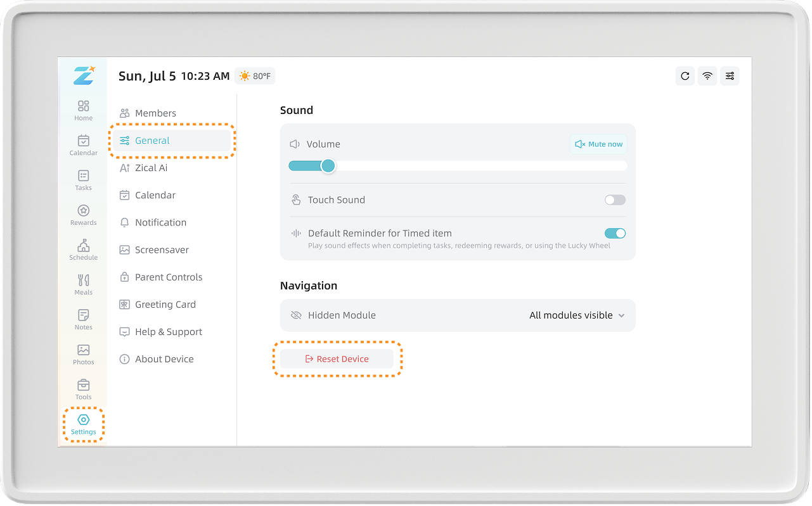Click the time 10:23 AM
This screenshot has width=812, height=506.
pos(205,76)
